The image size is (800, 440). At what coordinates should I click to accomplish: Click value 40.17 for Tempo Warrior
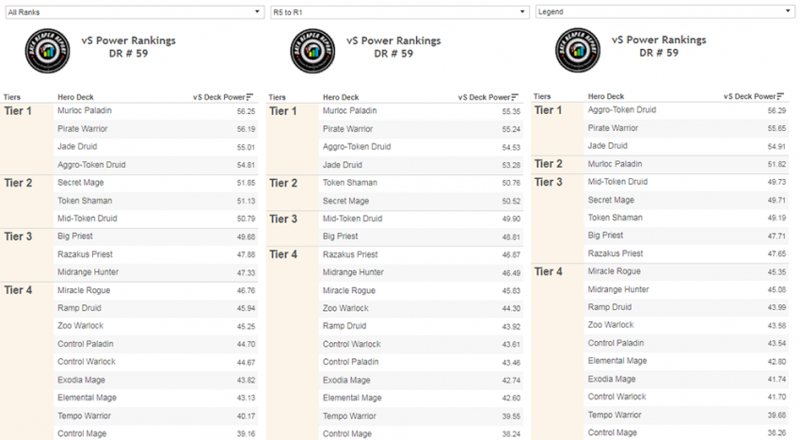(x=246, y=416)
